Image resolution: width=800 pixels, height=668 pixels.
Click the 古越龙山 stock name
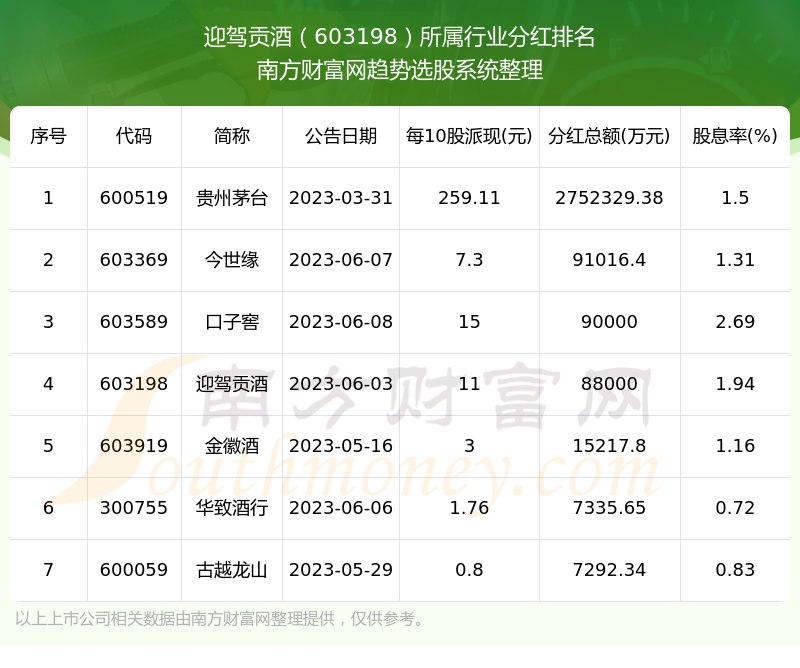[232, 570]
